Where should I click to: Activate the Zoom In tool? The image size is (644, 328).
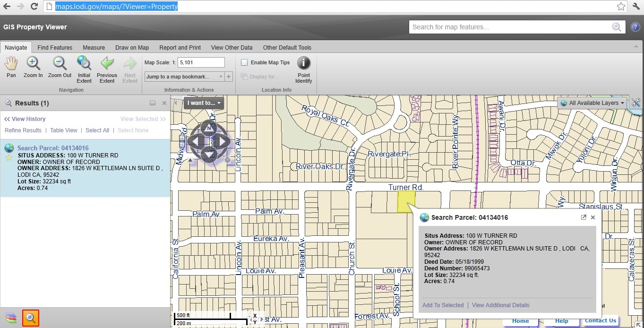(33, 66)
